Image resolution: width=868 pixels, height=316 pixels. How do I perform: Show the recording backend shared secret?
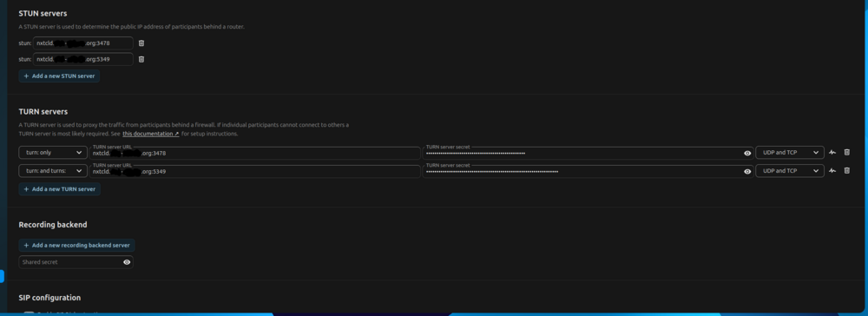[127, 262]
